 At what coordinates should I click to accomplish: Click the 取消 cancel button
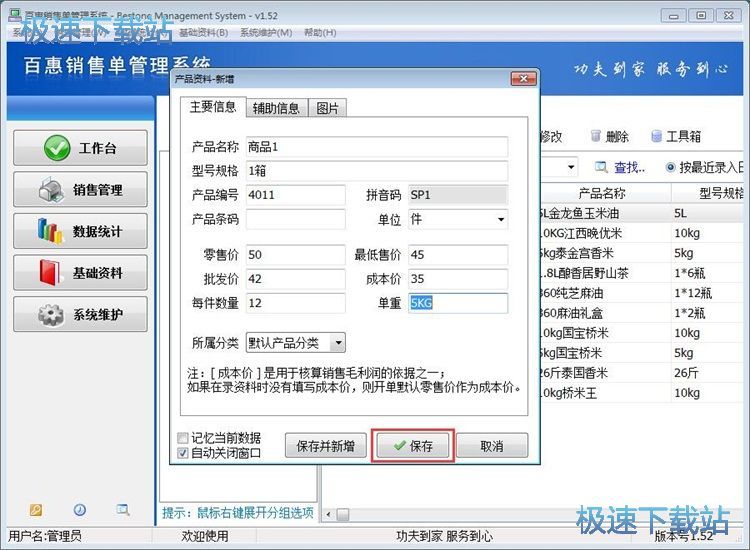click(x=492, y=446)
